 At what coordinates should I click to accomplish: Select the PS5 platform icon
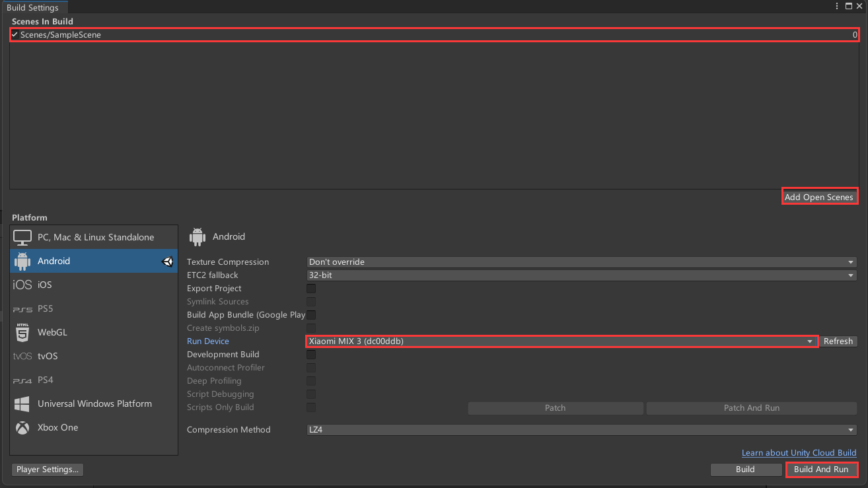22,309
